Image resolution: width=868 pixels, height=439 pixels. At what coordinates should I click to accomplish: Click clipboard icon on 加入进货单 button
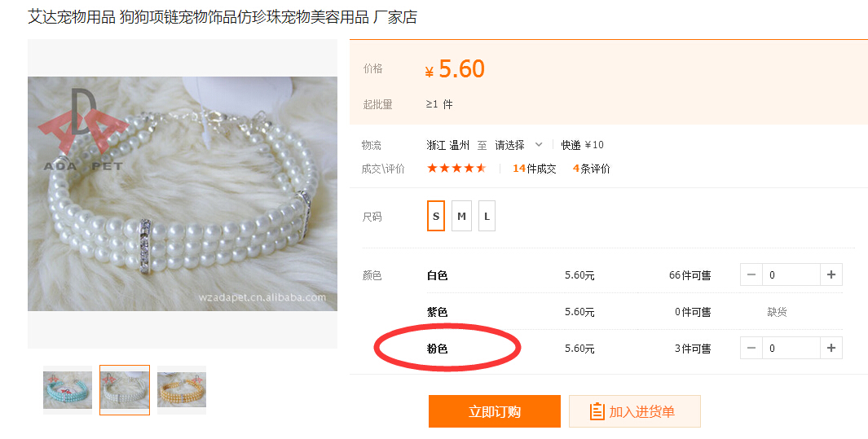597,412
